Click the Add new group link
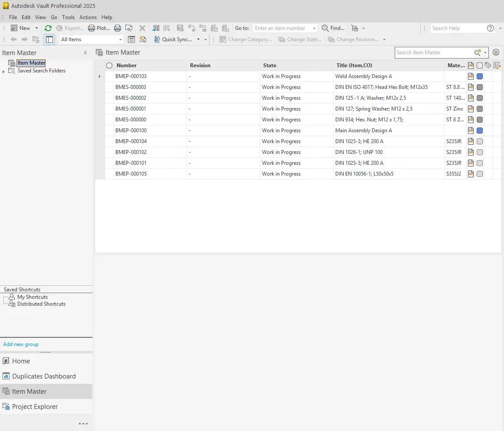The width and height of the screenshot is (504, 431). (x=20, y=344)
